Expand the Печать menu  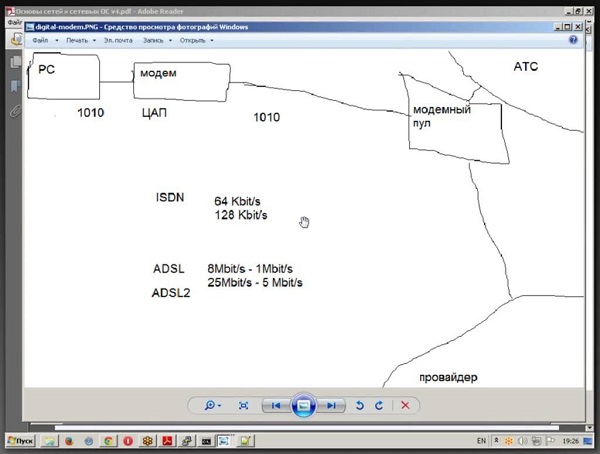(x=80, y=41)
